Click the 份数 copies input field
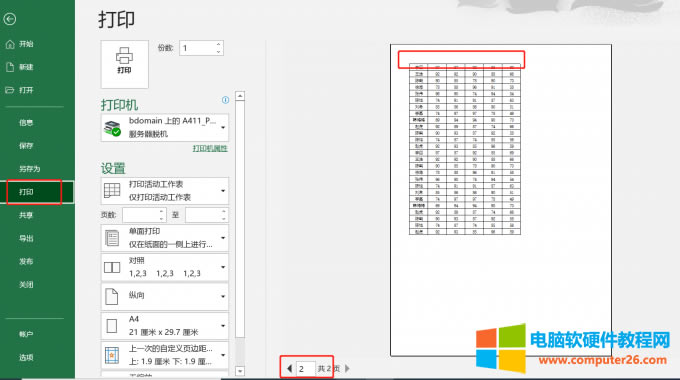The width and height of the screenshot is (680, 380). [x=197, y=48]
